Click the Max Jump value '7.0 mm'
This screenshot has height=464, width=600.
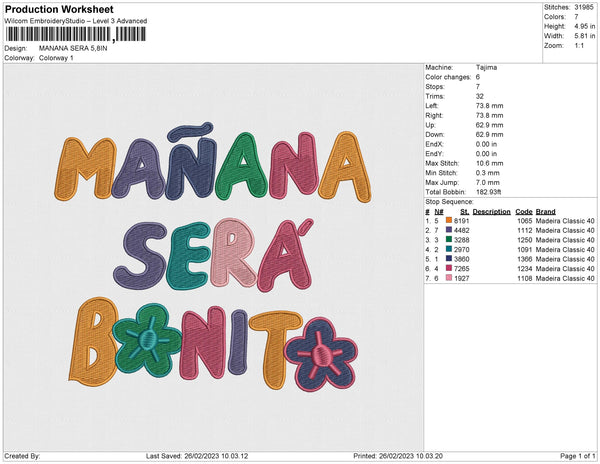(488, 182)
